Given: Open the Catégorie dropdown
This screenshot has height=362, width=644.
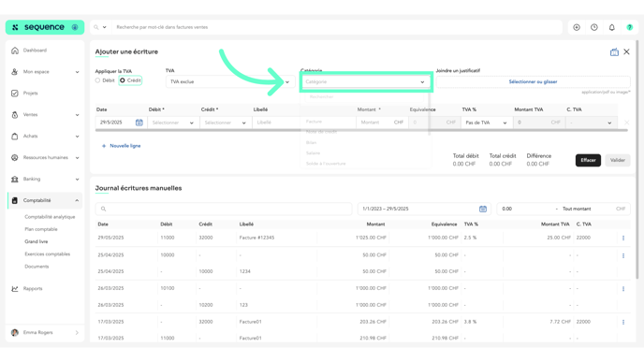Looking at the screenshot, I should coord(365,81).
